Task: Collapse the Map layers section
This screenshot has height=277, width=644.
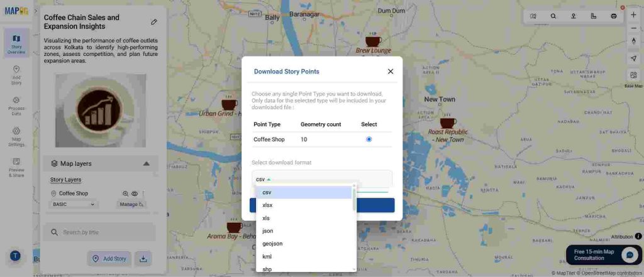Action: pos(146,164)
